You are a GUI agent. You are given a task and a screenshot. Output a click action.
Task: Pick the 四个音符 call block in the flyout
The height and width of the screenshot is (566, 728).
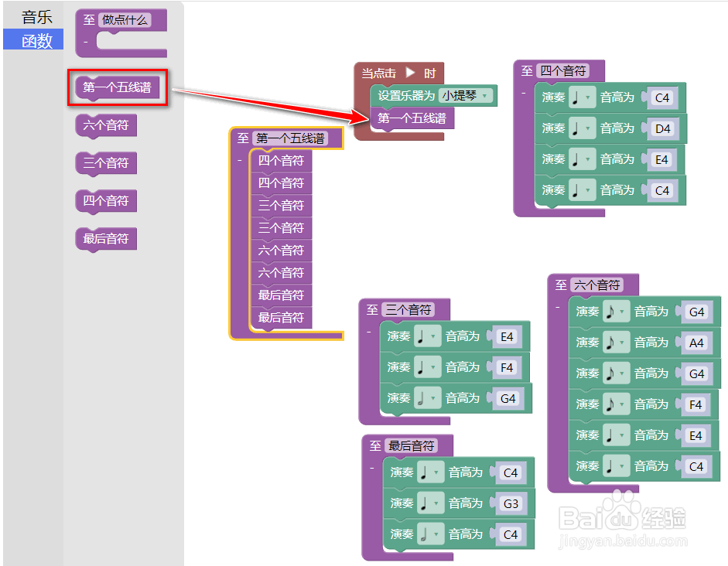tap(106, 201)
